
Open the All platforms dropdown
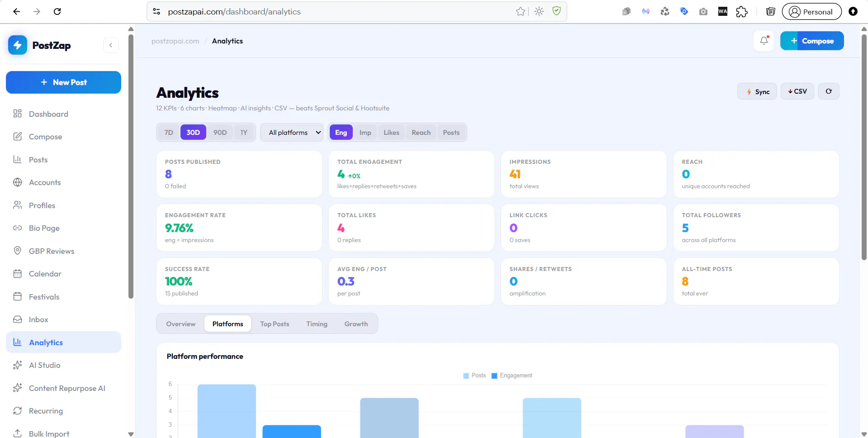tap(292, 133)
